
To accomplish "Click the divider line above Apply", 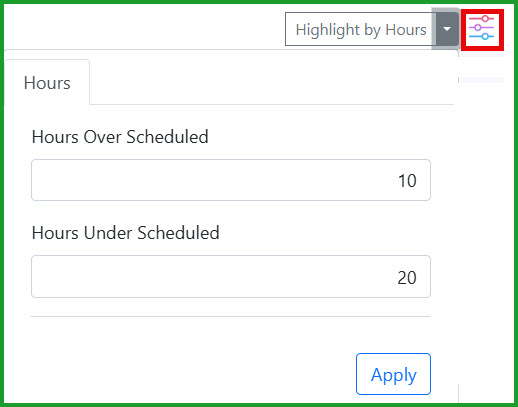I will [231, 316].
